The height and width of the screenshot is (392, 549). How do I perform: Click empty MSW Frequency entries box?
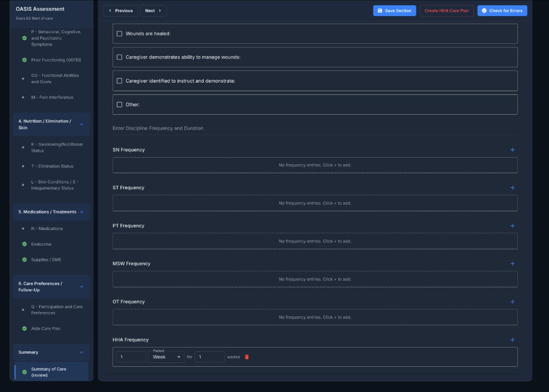[315, 279]
